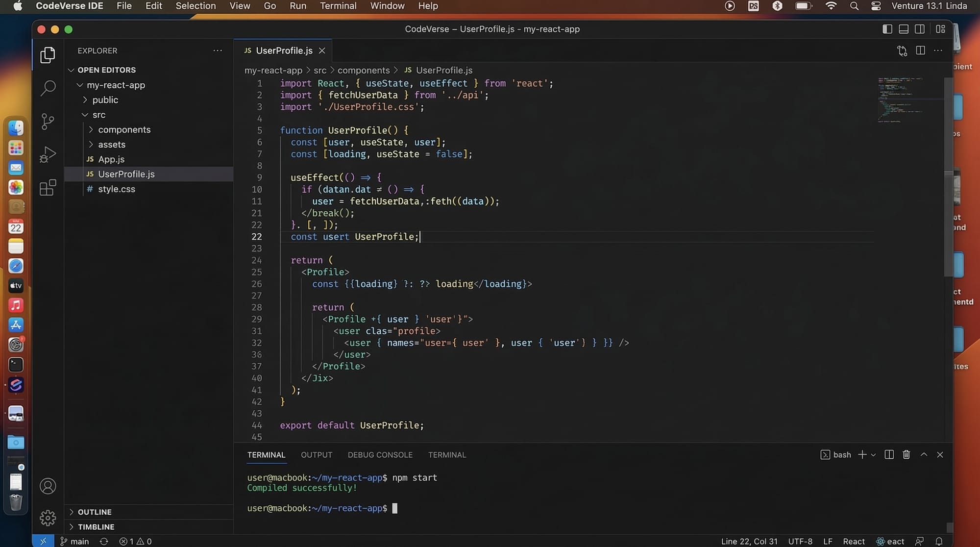Toggle primary side bar visibility

pos(887,29)
